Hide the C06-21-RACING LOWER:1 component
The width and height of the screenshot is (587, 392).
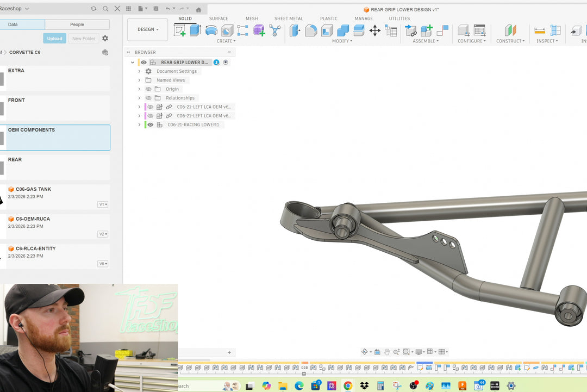(x=151, y=125)
